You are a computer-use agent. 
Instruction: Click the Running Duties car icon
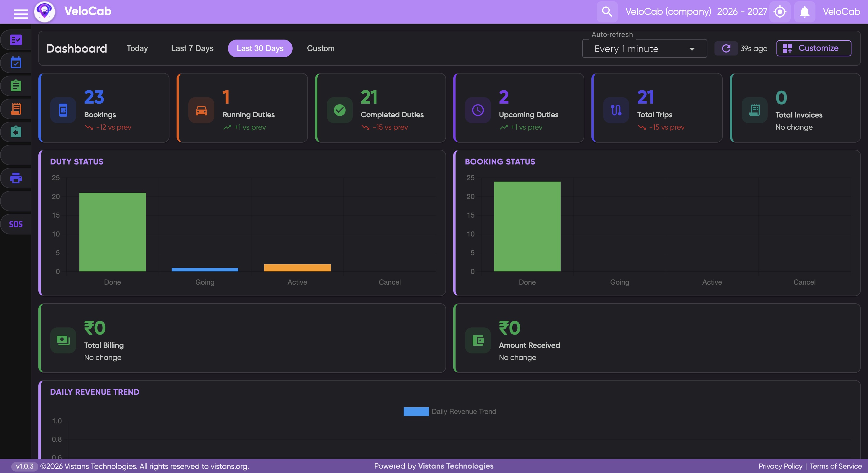point(201,110)
